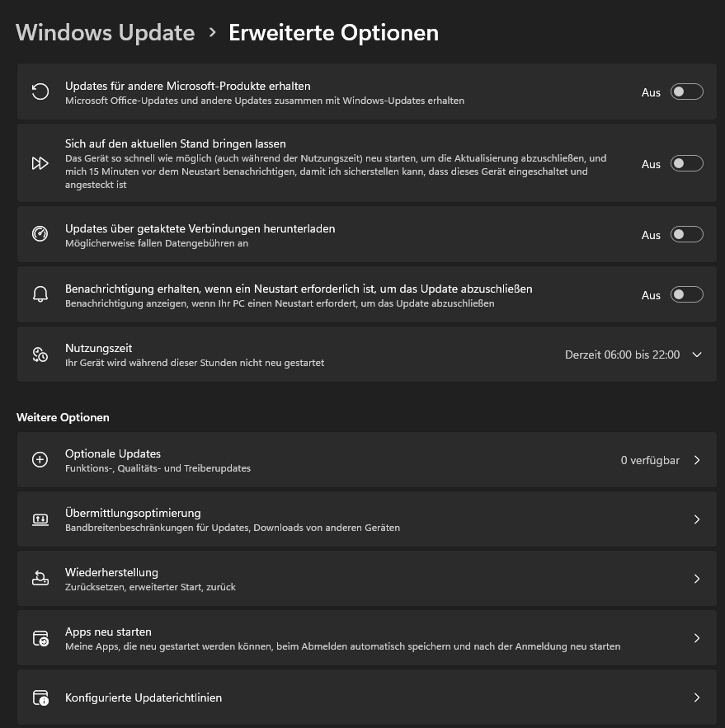Screen dimensions: 725x728
Task: Click the plus circle icon for Optionale Updates
Action: [40, 460]
